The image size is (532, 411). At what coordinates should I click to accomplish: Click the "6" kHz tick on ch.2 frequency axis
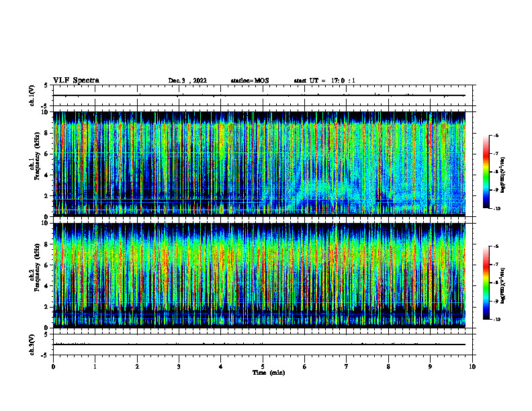click(47, 265)
